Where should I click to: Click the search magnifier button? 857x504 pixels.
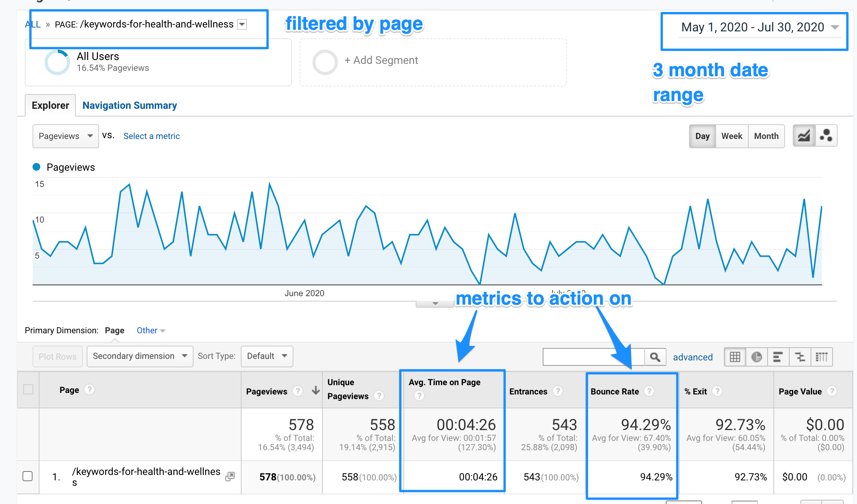655,357
